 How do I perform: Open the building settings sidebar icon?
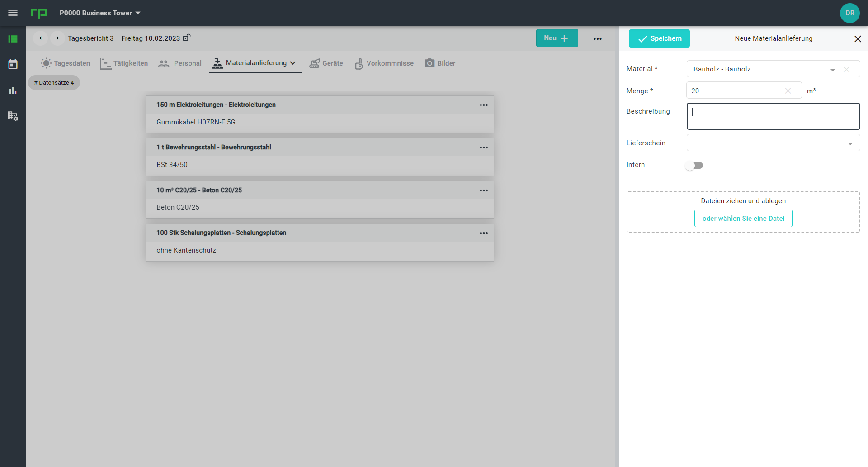click(13, 116)
